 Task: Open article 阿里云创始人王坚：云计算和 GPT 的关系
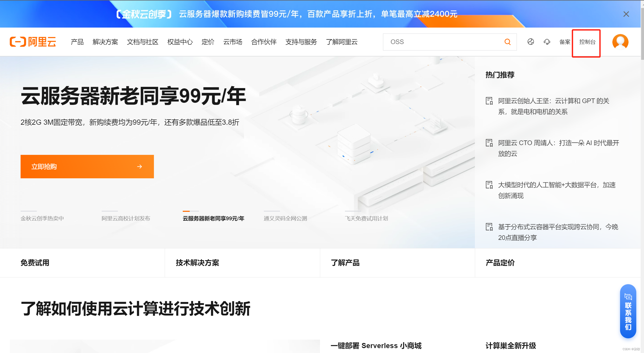tap(554, 106)
